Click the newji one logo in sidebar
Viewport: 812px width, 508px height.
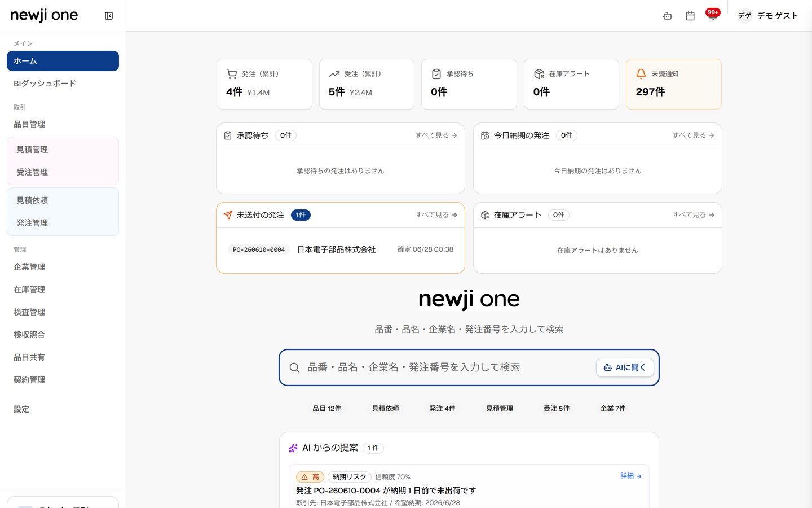click(x=44, y=15)
